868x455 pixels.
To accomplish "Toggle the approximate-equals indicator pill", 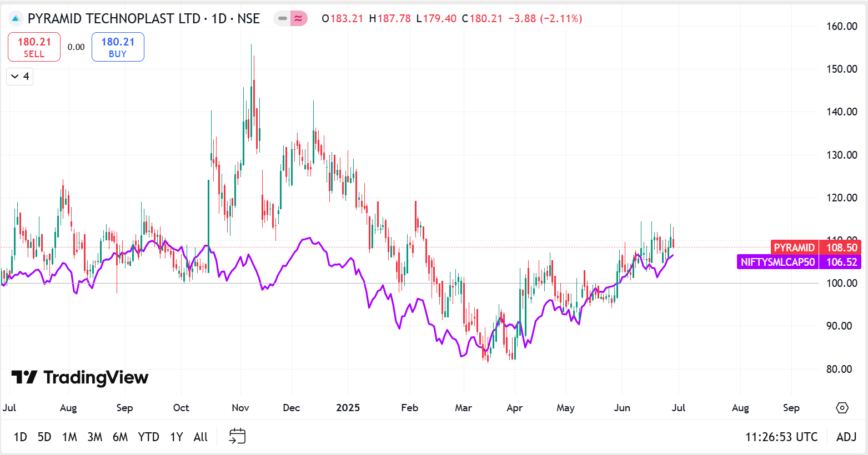I will pos(299,19).
